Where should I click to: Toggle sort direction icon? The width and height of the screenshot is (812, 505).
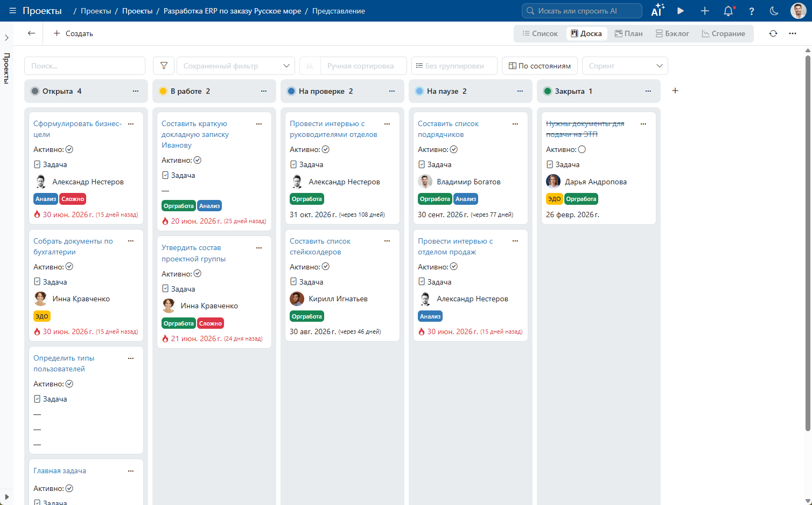click(310, 66)
